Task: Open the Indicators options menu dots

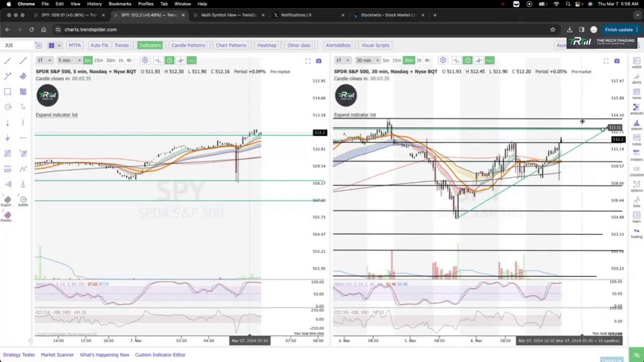Action: pyautogui.click(x=166, y=45)
